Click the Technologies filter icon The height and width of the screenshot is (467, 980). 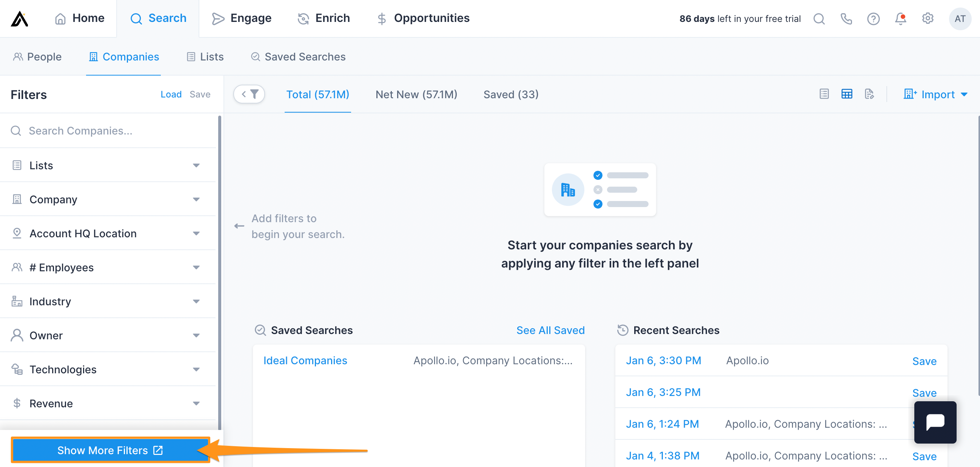tap(17, 369)
